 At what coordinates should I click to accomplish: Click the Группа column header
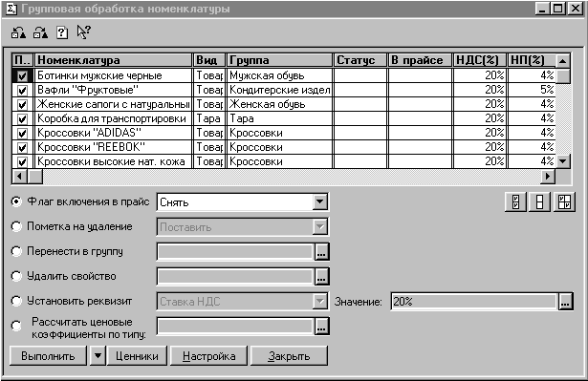[280, 60]
